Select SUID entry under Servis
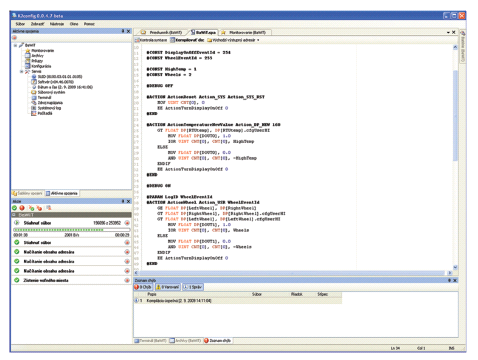Image resolution: width=478 pixels, height=360 pixels. 57,77
